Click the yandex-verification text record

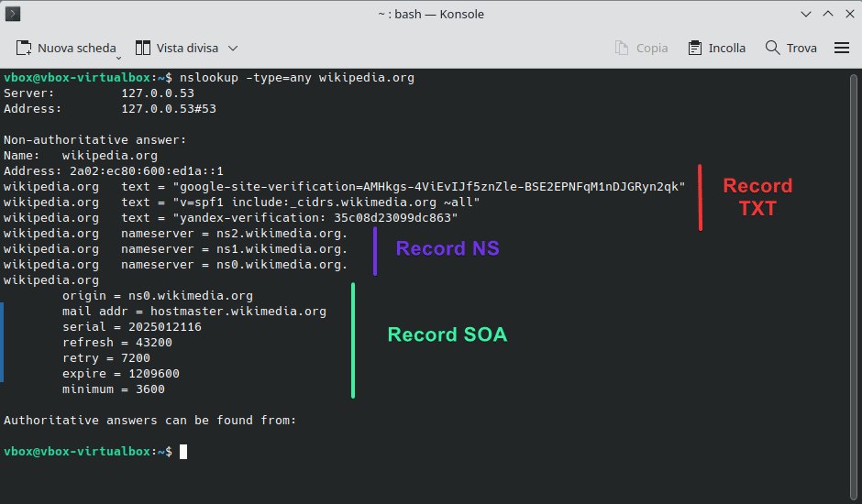231,218
